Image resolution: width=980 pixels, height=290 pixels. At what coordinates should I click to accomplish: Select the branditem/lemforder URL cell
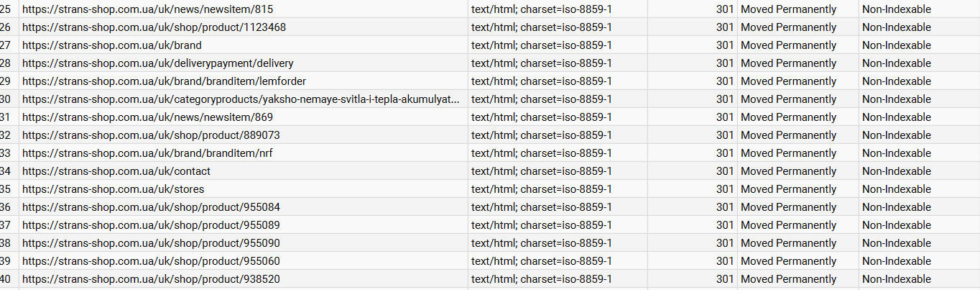coord(164,81)
